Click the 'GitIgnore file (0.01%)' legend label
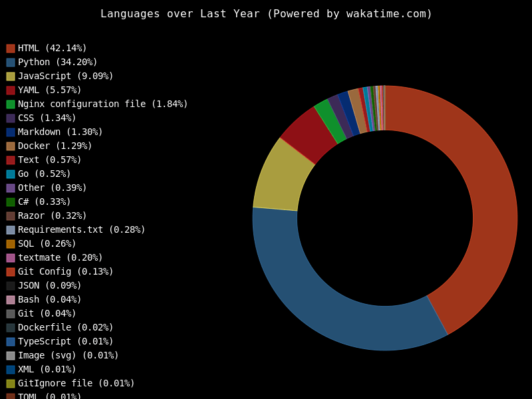Viewport: 532px width, 399px height. [x=76, y=384]
